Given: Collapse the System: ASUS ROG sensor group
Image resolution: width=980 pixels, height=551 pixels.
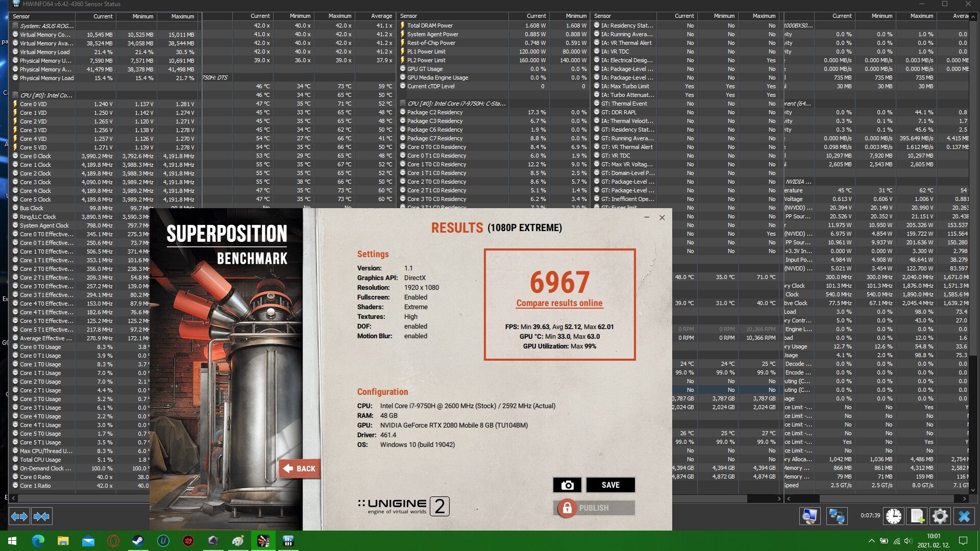Looking at the screenshot, I should [46, 26].
